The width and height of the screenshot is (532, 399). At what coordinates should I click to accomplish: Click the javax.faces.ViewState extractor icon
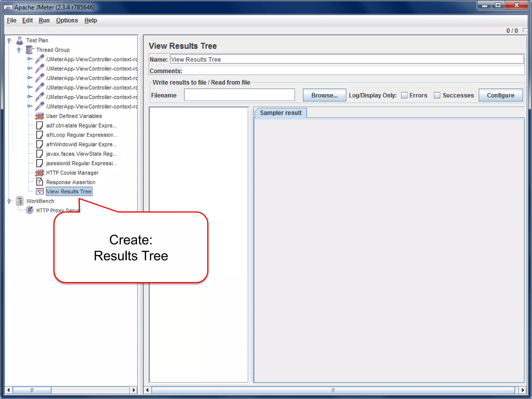point(39,154)
